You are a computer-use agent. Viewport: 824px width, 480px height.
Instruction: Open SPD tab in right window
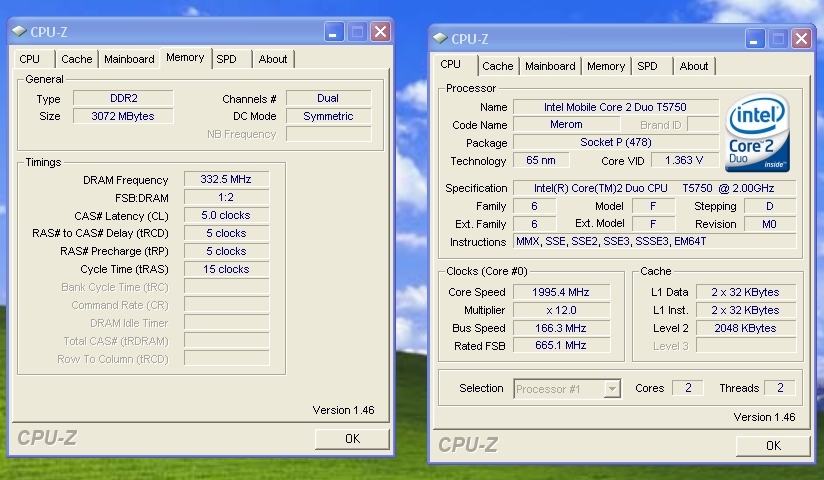(x=647, y=66)
